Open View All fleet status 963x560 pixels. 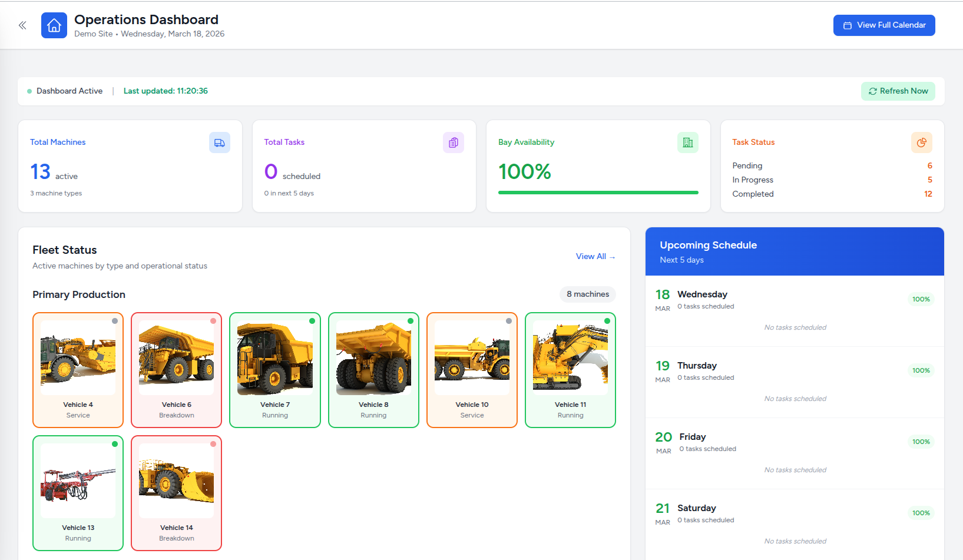[595, 256]
